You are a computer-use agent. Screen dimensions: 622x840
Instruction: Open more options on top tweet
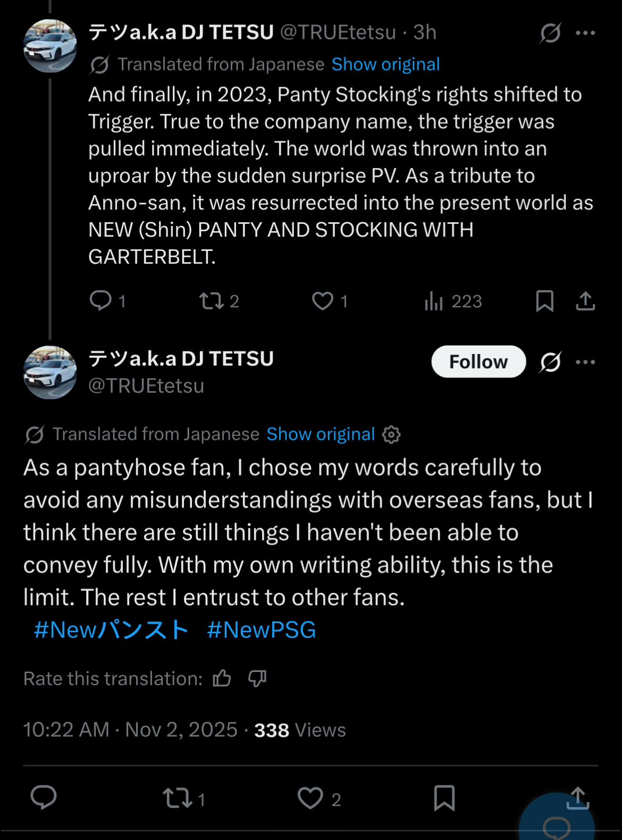coord(585,33)
